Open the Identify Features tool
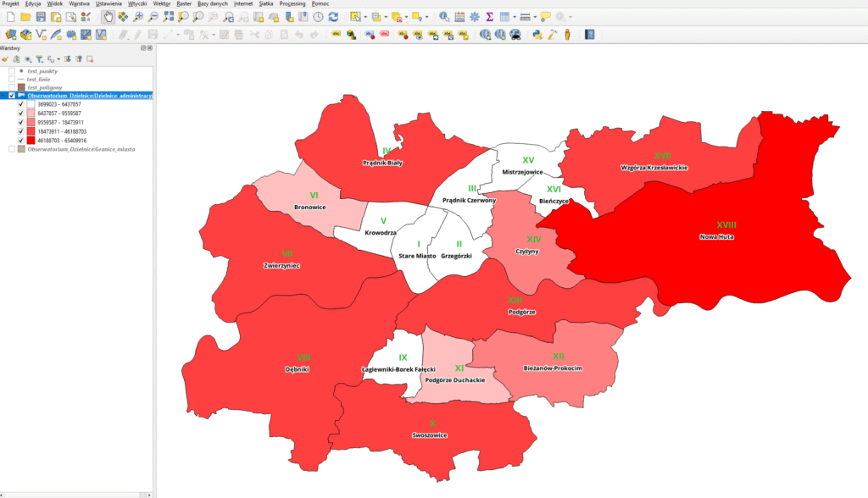 coord(443,17)
